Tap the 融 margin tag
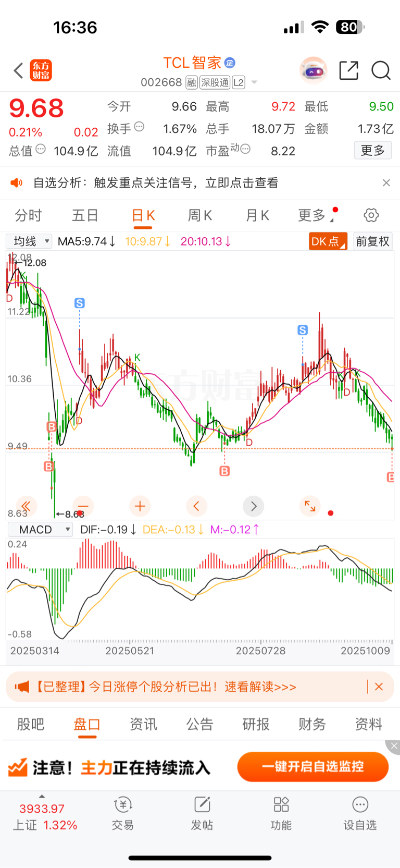The image size is (400, 868). pos(192,82)
